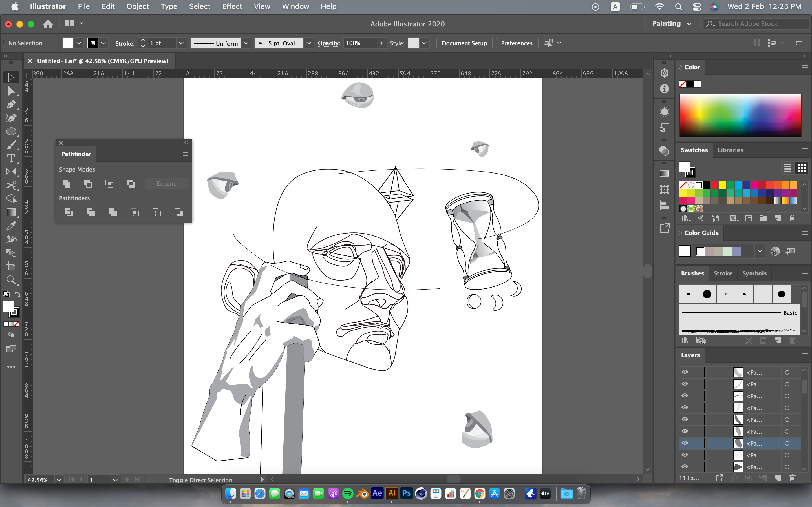Click the Divide pathfinder icon
This screenshot has height=507, width=812.
coord(69,212)
